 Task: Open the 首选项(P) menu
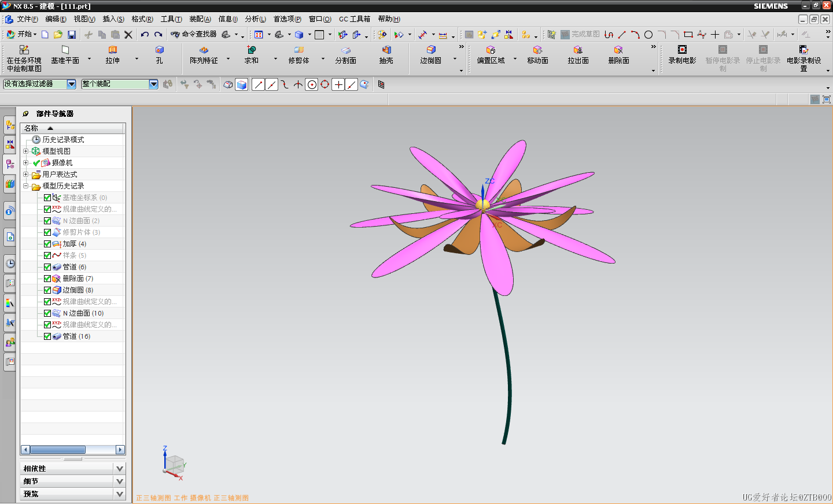pos(287,19)
